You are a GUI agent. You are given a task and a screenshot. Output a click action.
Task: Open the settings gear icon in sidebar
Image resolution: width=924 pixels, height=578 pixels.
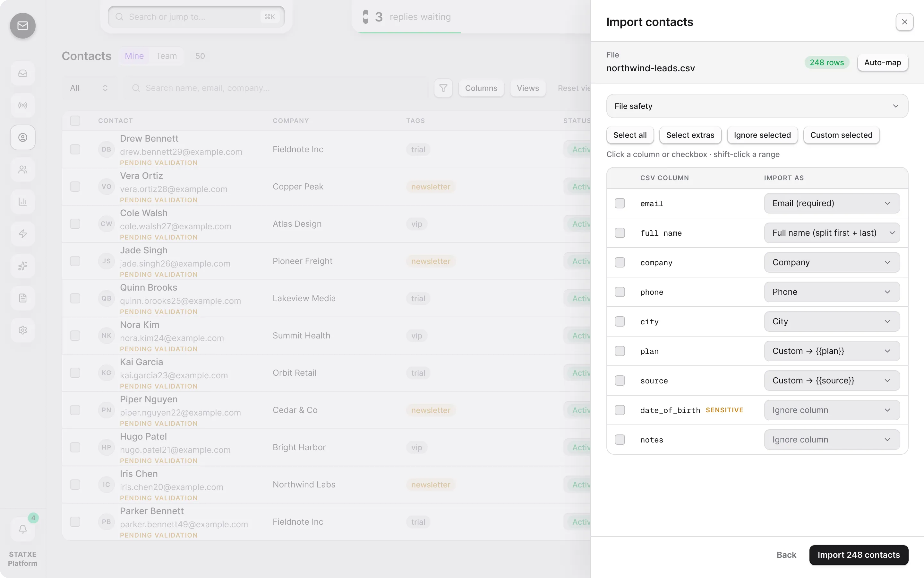tap(22, 330)
